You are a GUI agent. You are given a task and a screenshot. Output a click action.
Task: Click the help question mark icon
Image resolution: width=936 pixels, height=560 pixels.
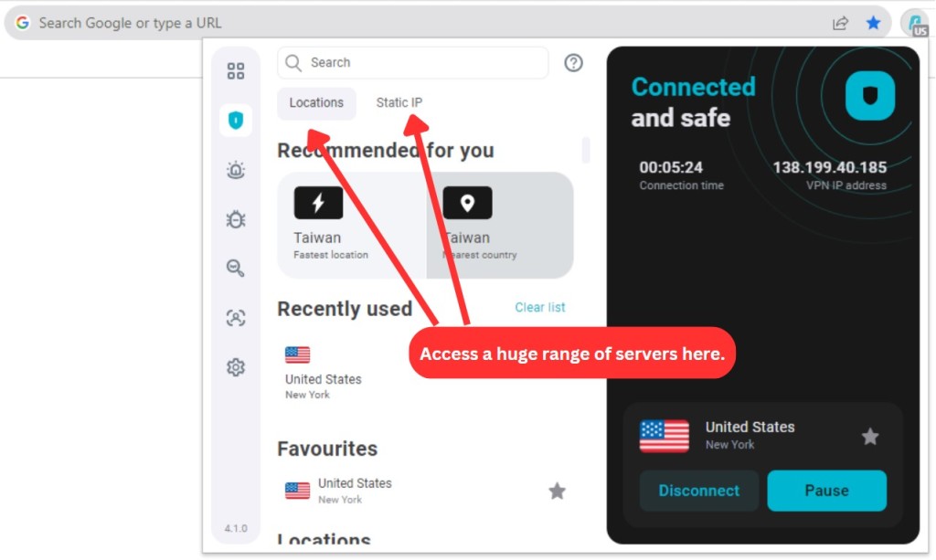tap(574, 63)
